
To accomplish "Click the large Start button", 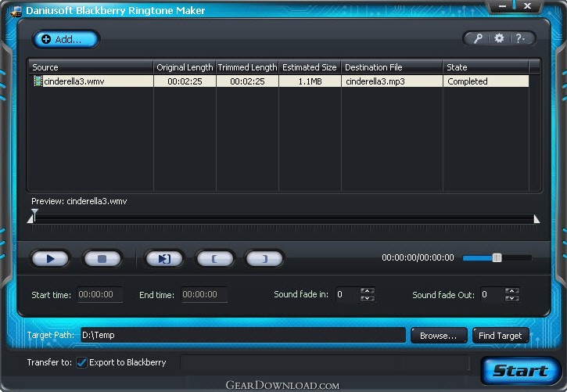I will (x=521, y=371).
